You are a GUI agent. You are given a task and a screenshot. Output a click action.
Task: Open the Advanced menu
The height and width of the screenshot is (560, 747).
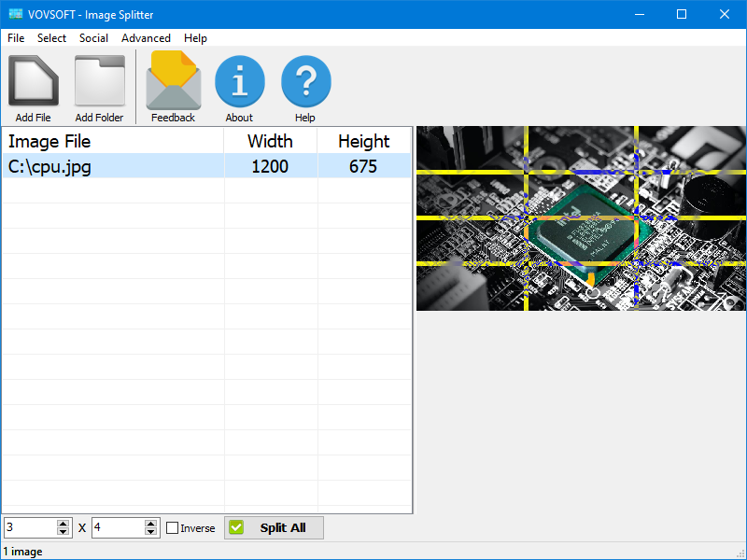[146, 38]
